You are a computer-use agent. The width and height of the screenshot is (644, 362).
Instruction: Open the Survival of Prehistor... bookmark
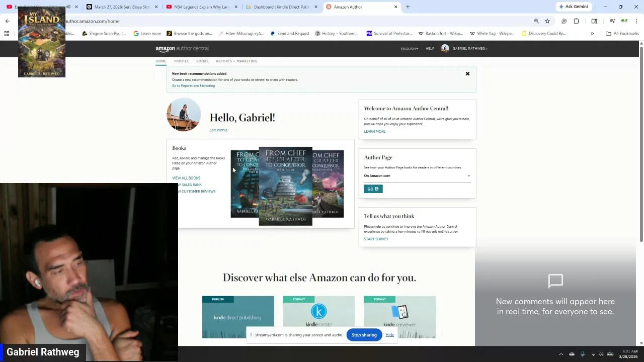tap(389, 34)
